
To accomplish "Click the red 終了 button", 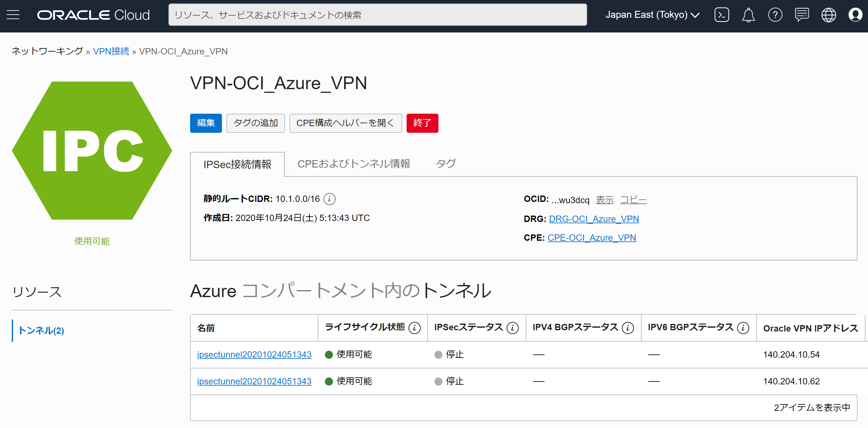I will click(422, 123).
